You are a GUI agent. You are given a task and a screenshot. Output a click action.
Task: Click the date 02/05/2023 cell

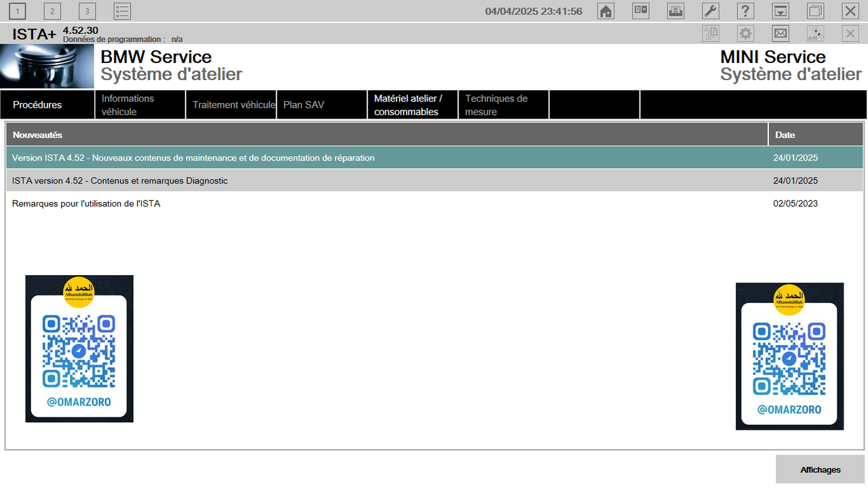pos(795,203)
